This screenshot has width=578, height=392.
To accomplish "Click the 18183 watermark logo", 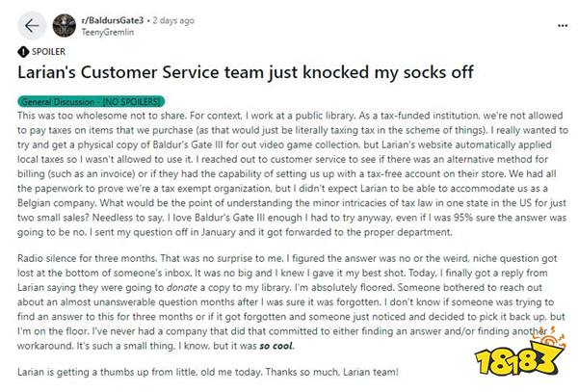I will [x=518, y=361].
